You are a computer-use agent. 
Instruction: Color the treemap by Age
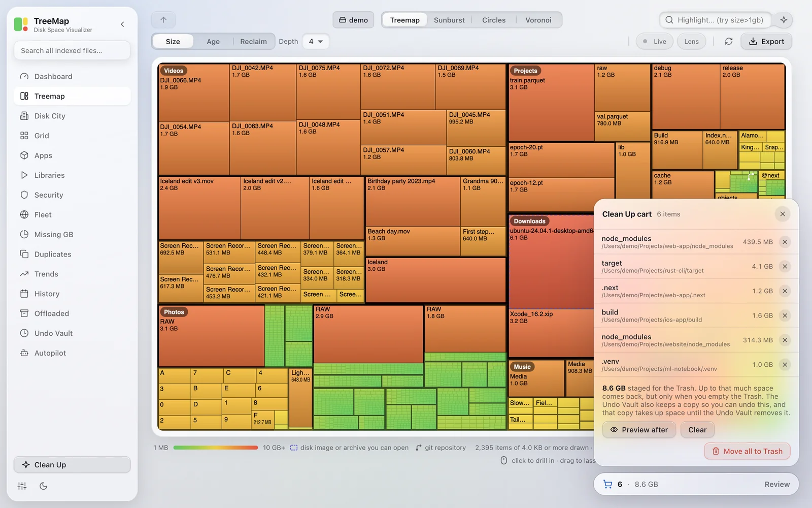(213, 41)
